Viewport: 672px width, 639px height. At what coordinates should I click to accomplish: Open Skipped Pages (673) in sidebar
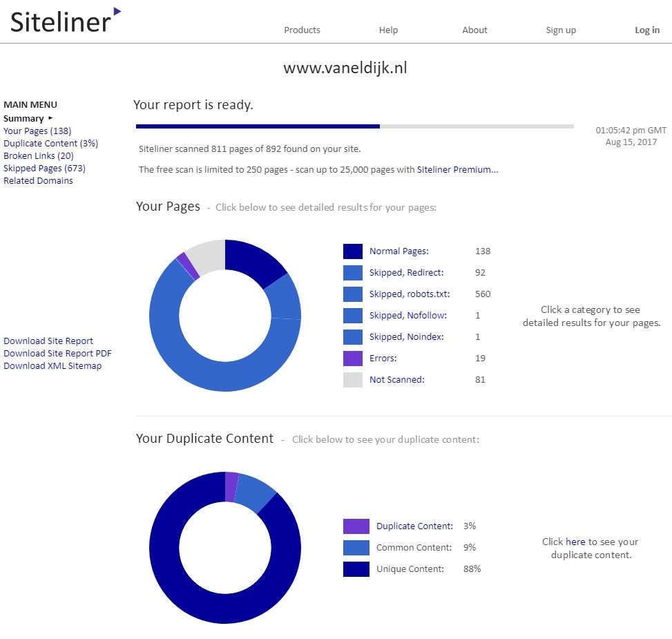coord(44,168)
